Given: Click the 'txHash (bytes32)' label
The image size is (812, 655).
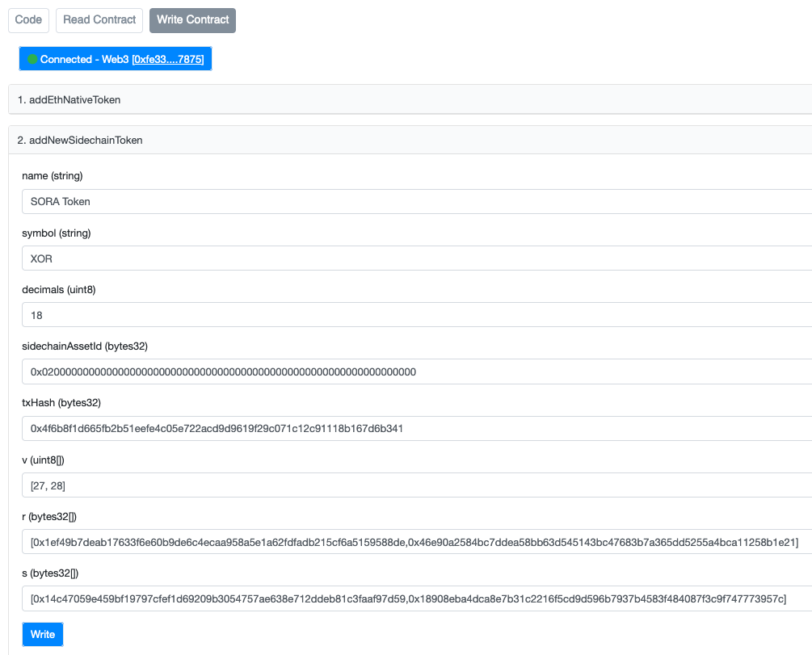Looking at the screenshot, I should click(x=61, y=403).
